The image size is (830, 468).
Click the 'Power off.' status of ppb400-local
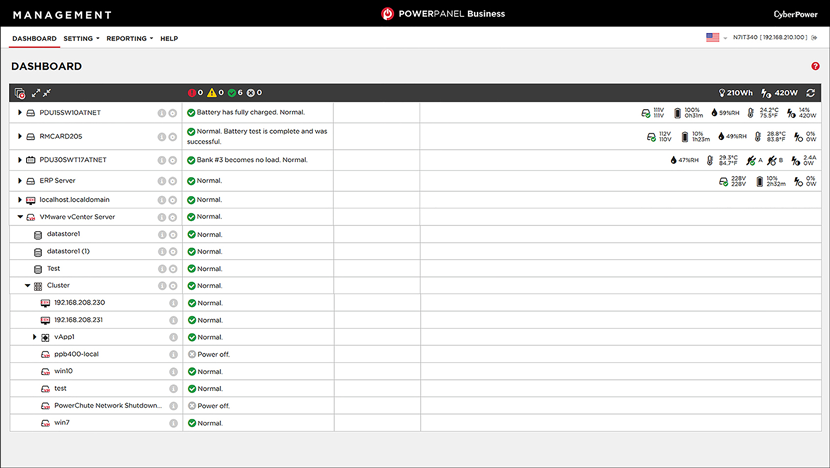click(x=213, y=354)
